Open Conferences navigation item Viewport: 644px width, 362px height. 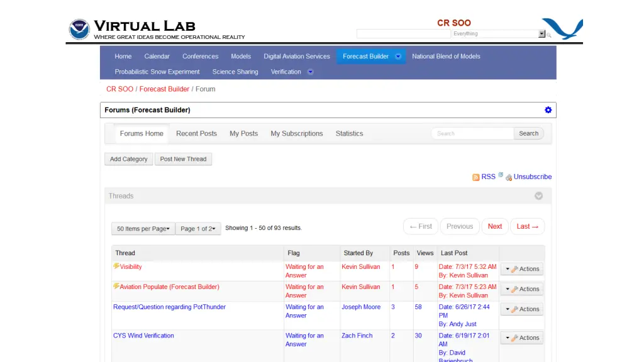click(201, 56)
